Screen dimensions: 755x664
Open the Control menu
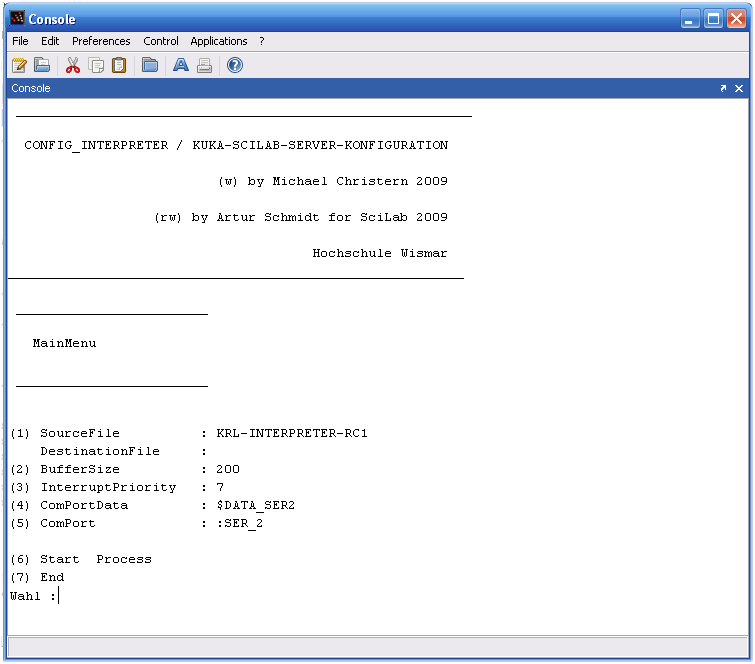161,41
